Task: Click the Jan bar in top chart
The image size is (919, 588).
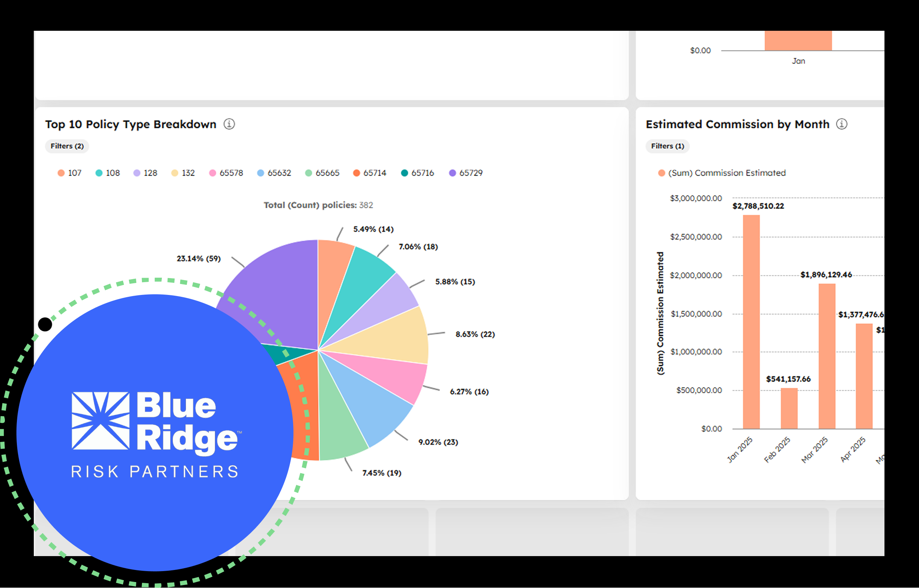Action: click(x=798, y=41)
